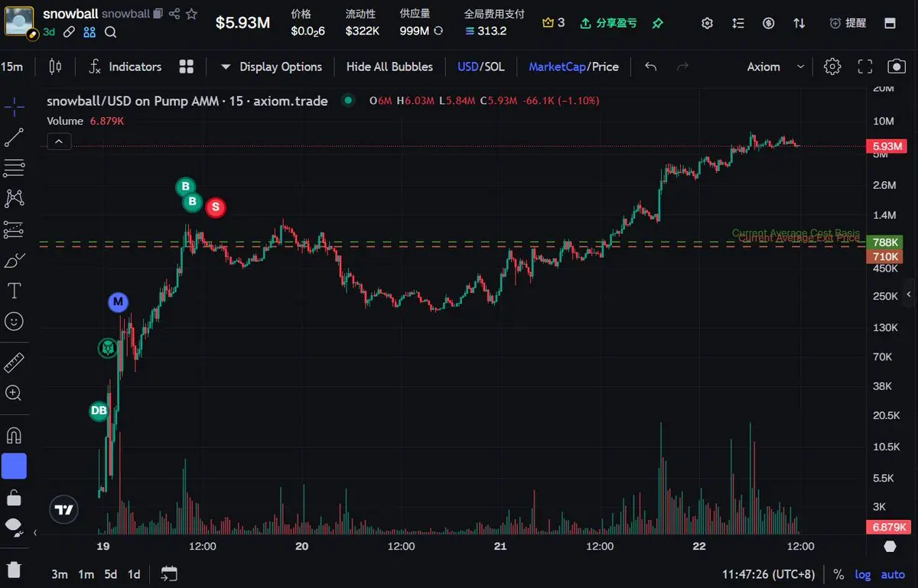Select the 5d date range
Screen dimensions: 918x588
[x=111, y=574]
